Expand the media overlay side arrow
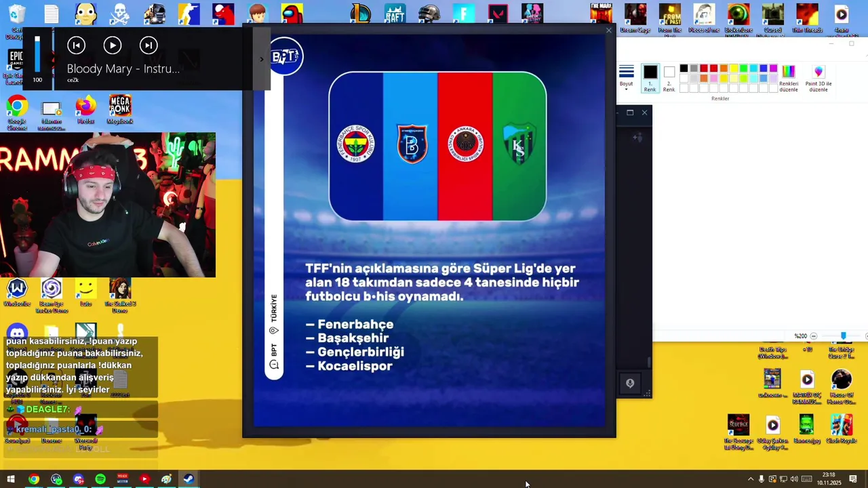 point(262,60)
